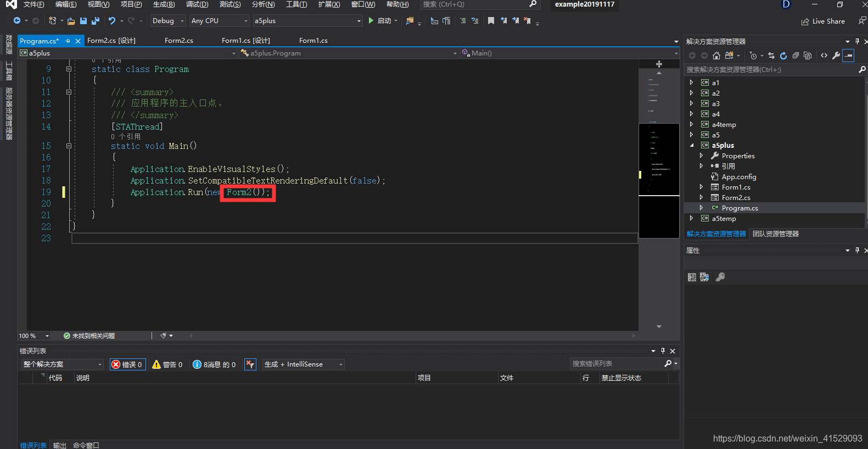The width and height of the screenshot is (868, 449).
Task: Open the a5plus.Program class navigation dropdown
Action: (x=348, y=53)
